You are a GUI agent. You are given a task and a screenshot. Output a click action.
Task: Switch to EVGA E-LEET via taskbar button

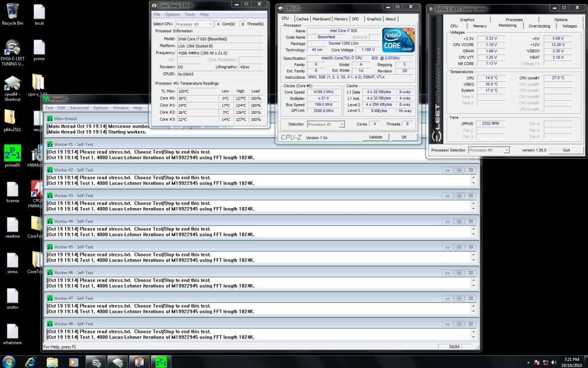pyautogui.click(x=96, y=362)
